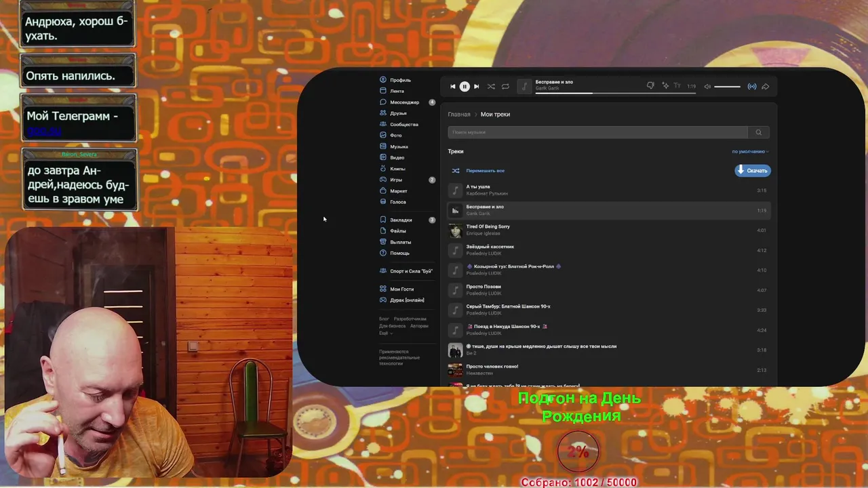Focus the Поиск музыки search field

coord(597,132)
